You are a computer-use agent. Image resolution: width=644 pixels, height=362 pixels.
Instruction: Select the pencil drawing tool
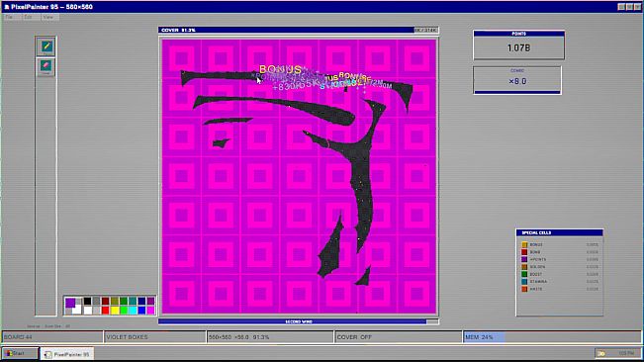46,46
